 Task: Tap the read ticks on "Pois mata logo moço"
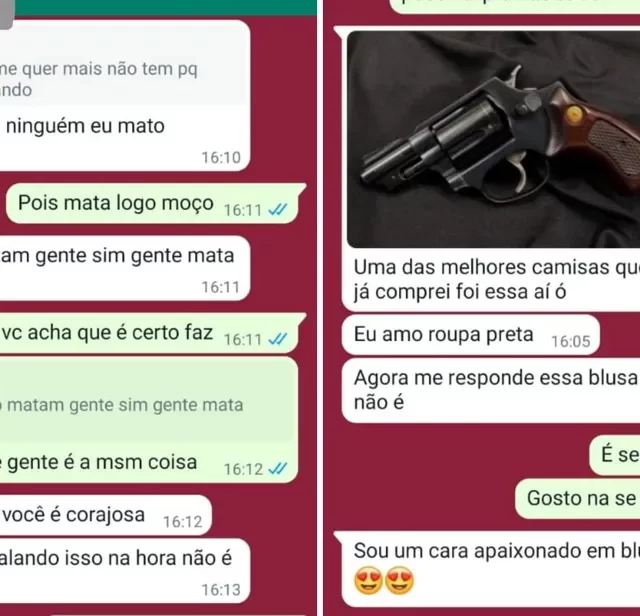pos(278,210)
